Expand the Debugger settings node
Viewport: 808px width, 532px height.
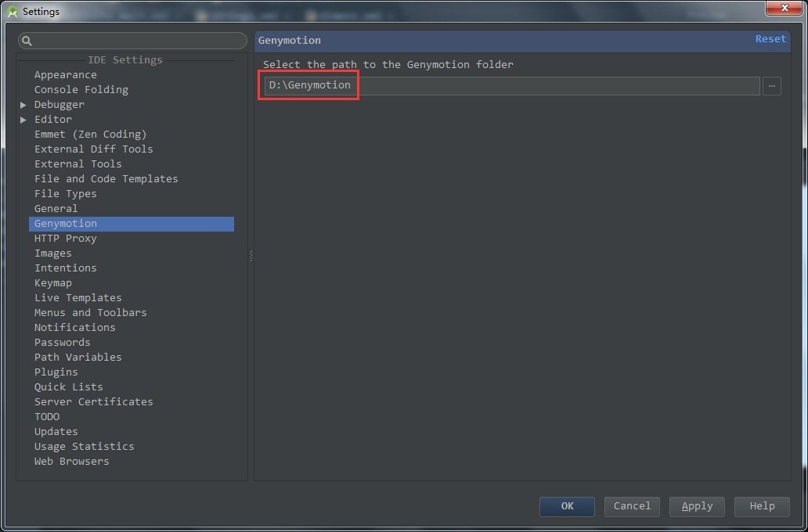[23, 105]
